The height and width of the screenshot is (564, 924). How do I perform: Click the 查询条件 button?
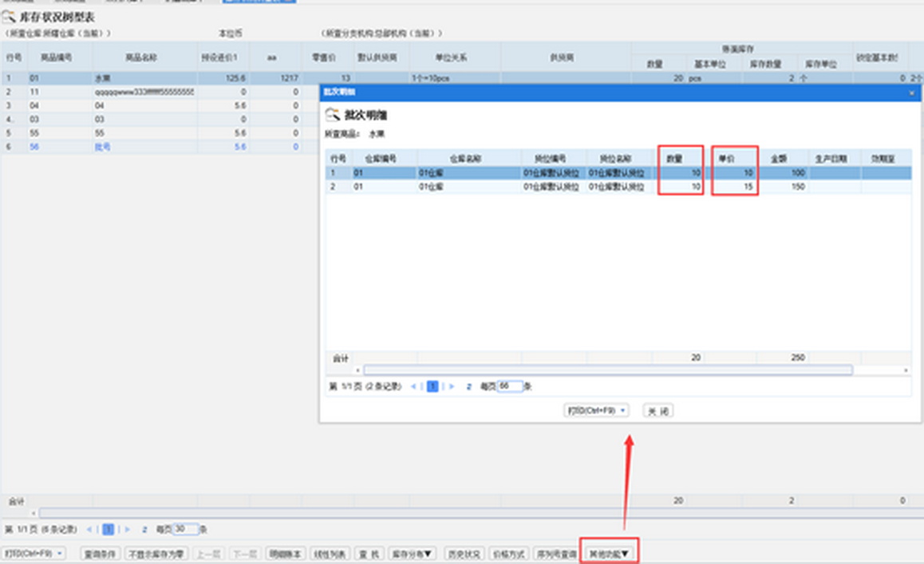101,553
